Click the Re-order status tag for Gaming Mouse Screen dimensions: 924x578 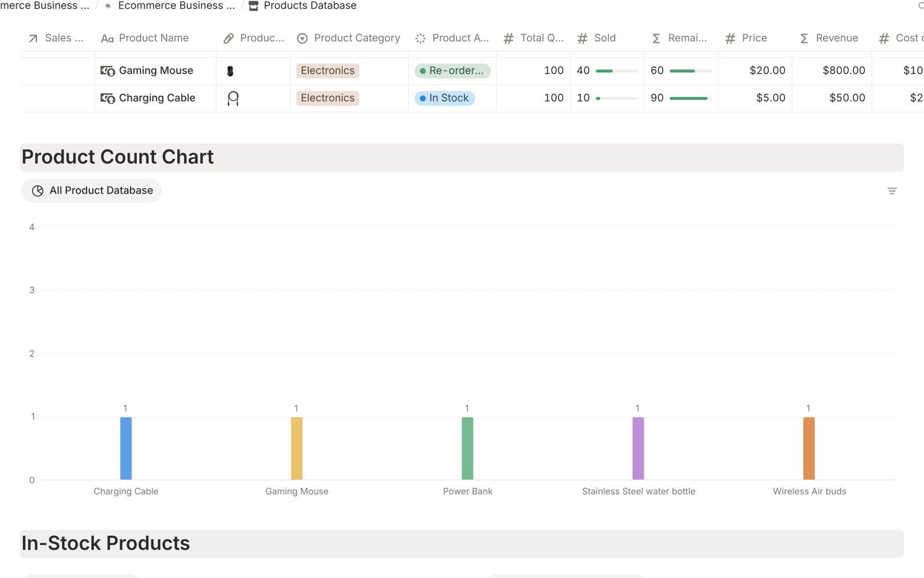(453, 71)
